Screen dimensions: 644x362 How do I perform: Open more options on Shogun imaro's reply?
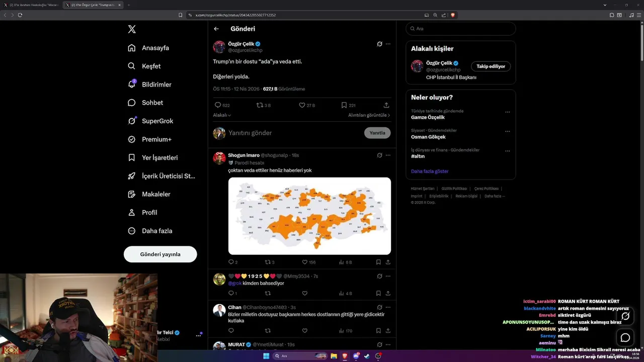[x=388, y=155]
